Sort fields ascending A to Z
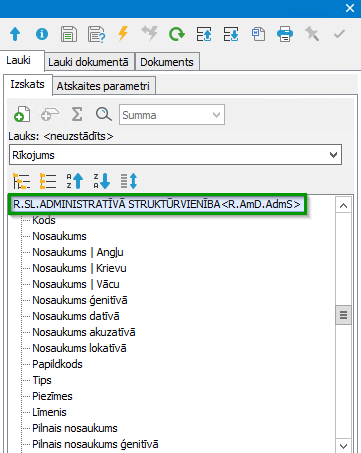 75,181
